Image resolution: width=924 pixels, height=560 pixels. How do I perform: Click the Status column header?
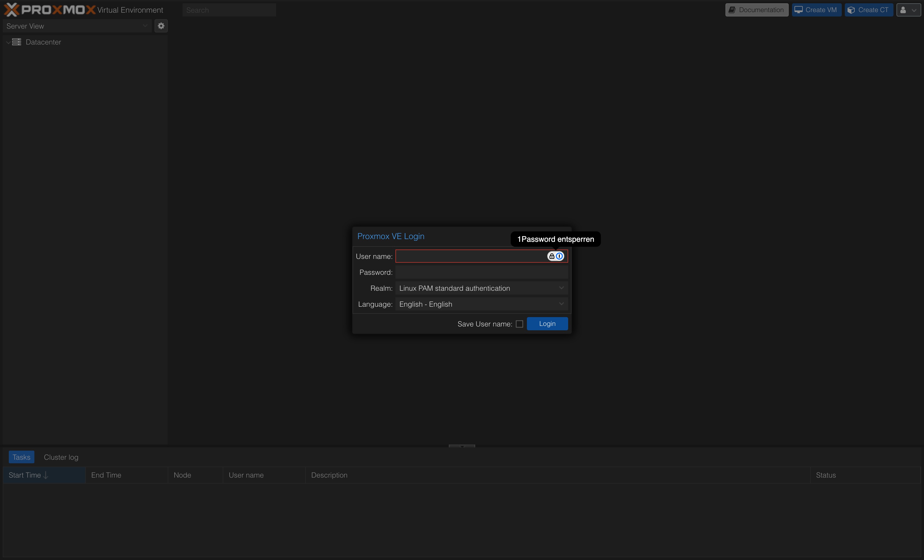tap(865, 475)
